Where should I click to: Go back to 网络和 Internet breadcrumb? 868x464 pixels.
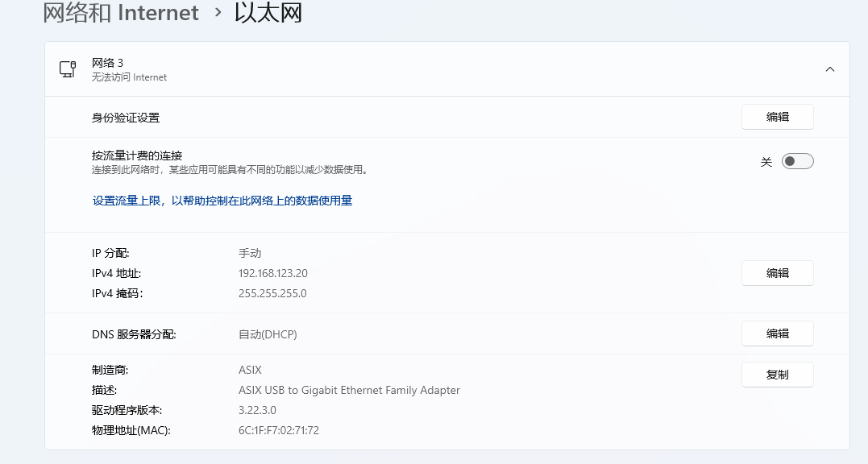121,13
